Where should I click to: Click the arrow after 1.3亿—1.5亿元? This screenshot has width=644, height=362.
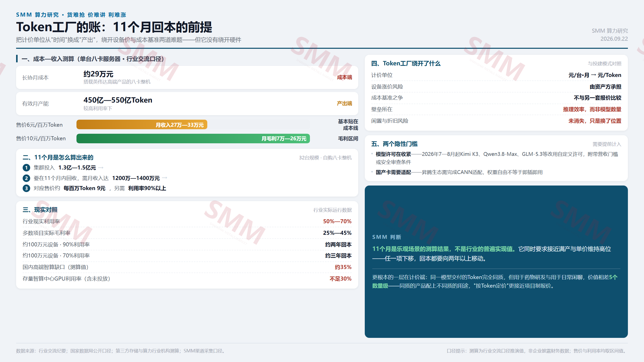tap(101, 167)
